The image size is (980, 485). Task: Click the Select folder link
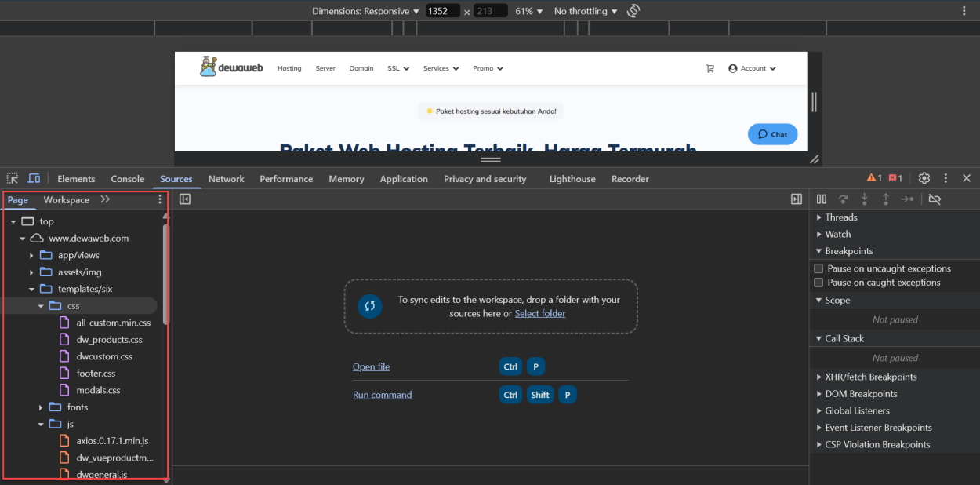point(540,313)
